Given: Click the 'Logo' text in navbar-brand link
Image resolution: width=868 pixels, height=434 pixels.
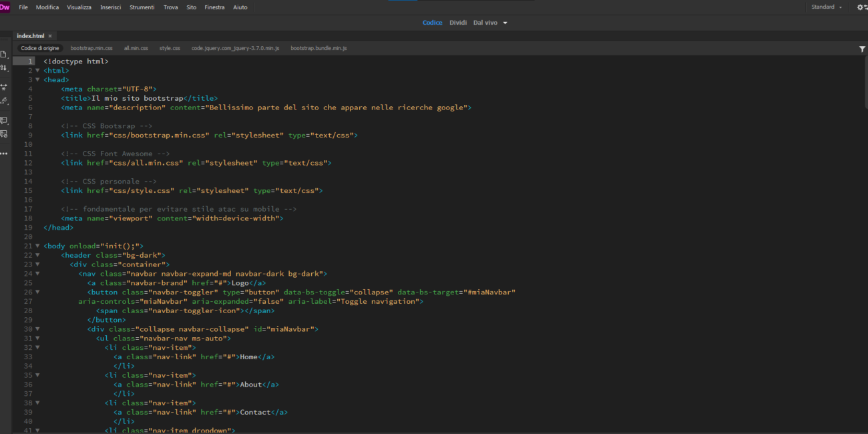Looking at the screenshot, I should pos(240,283).
